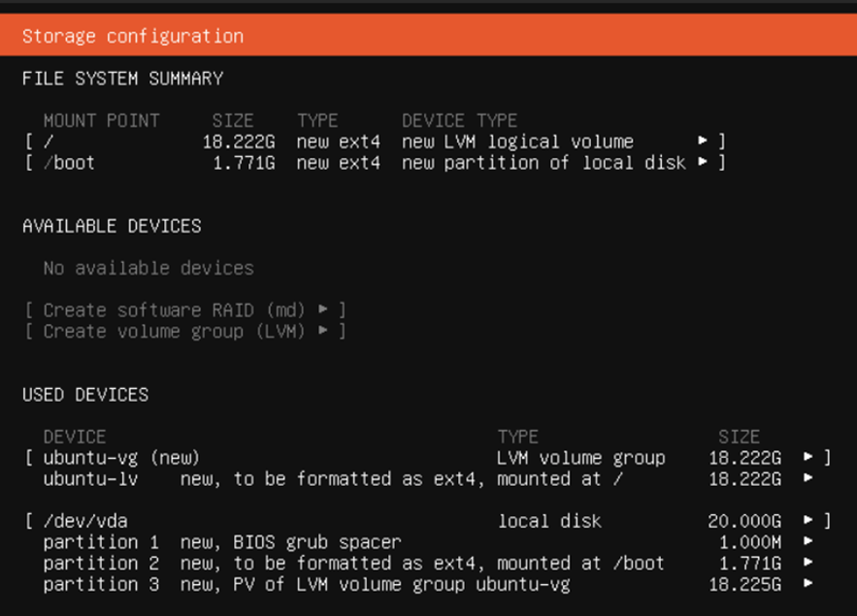Viewport: 857px width, 616px height.
Task: Open arrow menu for root mount point row
Action: (703, 141)
